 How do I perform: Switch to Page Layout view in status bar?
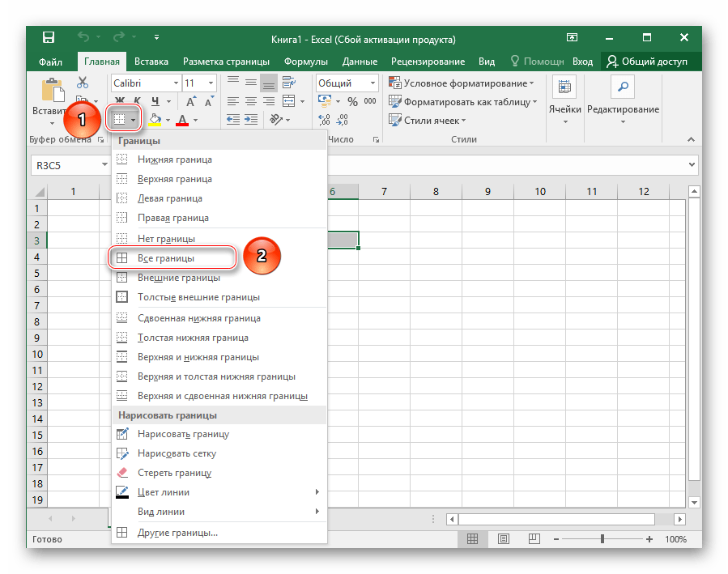pyautogui.click(x=504, y=538)
